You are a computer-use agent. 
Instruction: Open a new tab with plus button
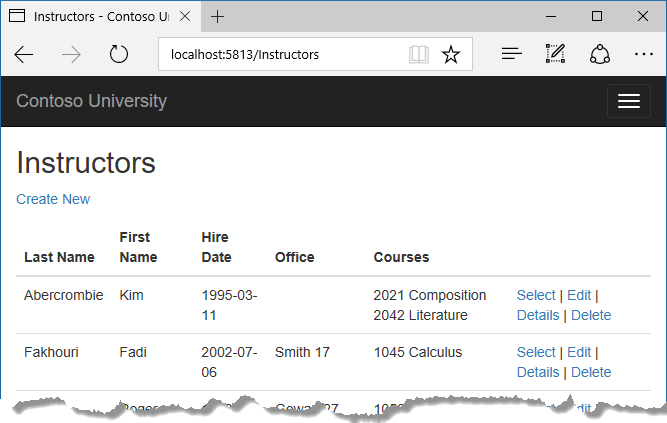(218, 17)
